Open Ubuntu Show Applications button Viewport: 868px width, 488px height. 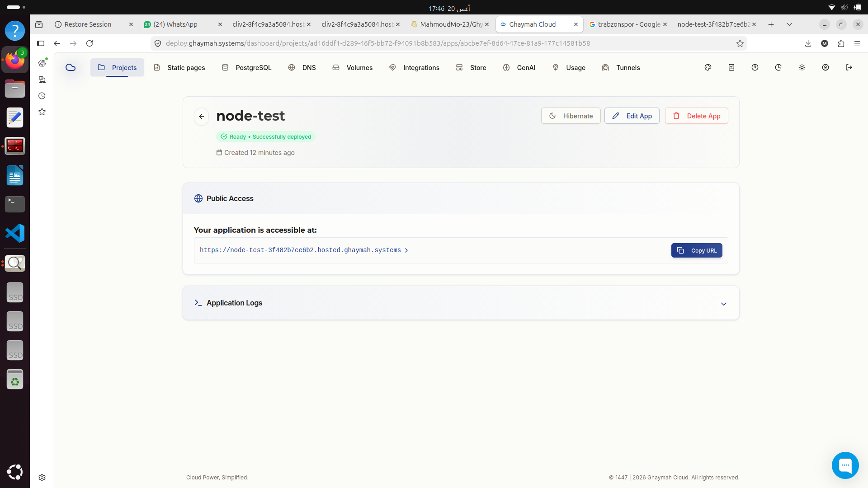[15, 472]
